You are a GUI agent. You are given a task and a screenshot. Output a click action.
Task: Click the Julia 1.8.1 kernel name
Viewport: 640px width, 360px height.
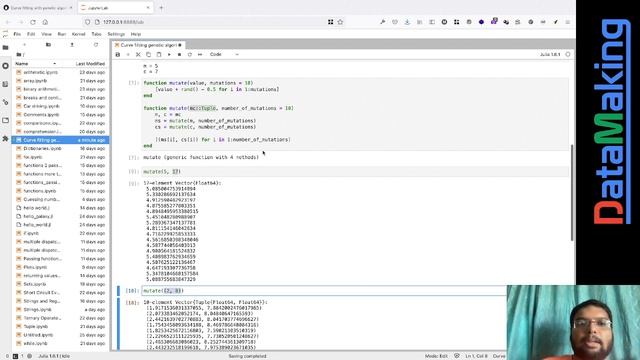click(x=550, y=54)
